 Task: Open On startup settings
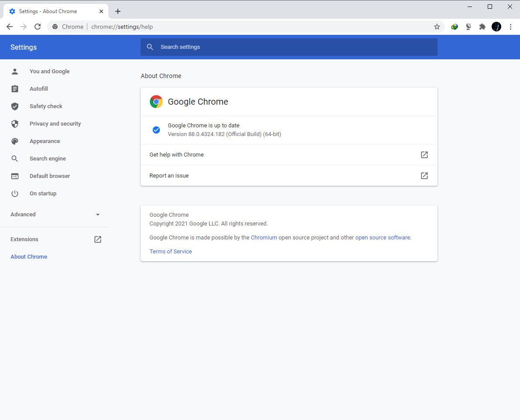point(43,194)
